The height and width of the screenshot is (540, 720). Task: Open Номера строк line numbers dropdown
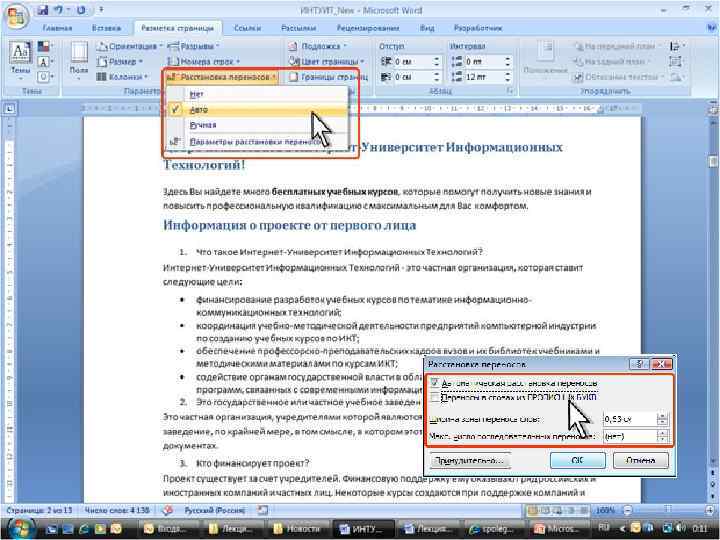pyautogui.click(x=202, y=61)
